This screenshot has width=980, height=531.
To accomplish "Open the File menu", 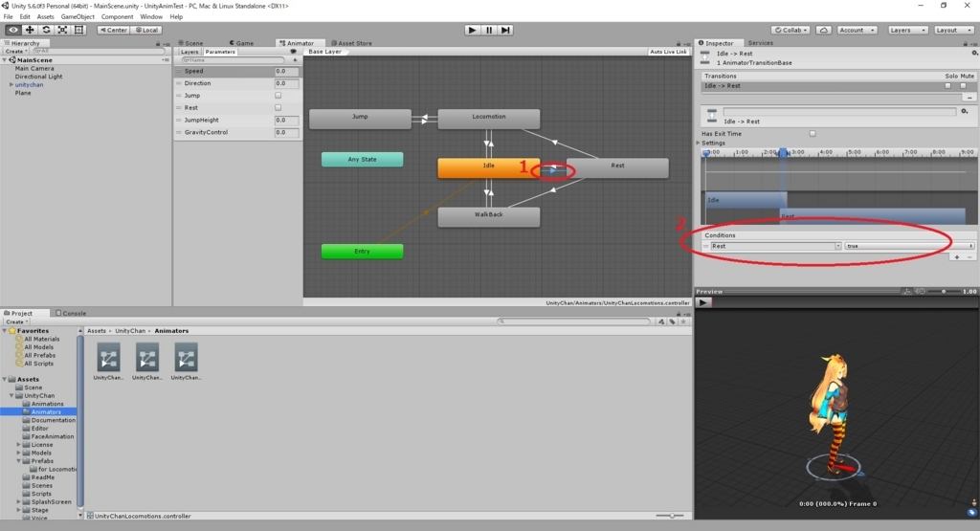I will click(x=8, y=17).
